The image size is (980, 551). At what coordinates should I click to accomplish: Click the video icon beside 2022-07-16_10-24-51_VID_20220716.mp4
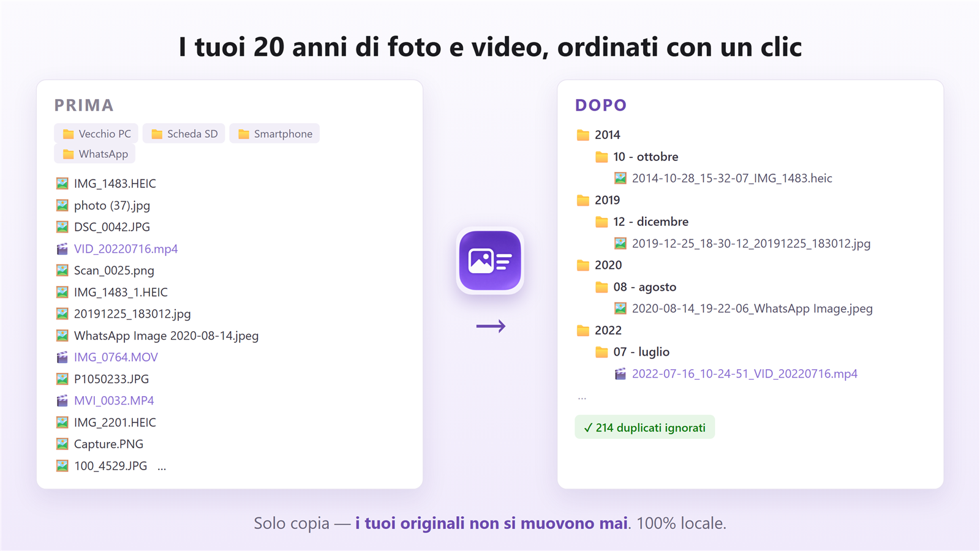[x=620, y=373]
